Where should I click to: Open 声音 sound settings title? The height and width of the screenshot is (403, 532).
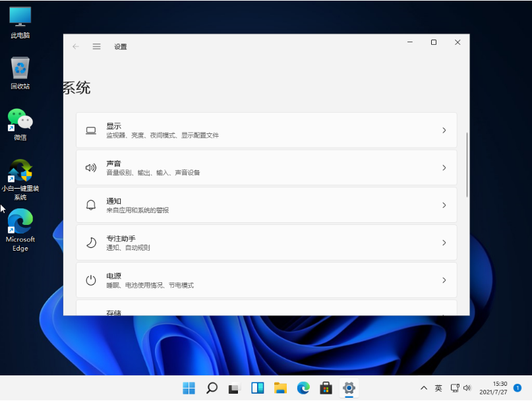(x=113, y=164)
